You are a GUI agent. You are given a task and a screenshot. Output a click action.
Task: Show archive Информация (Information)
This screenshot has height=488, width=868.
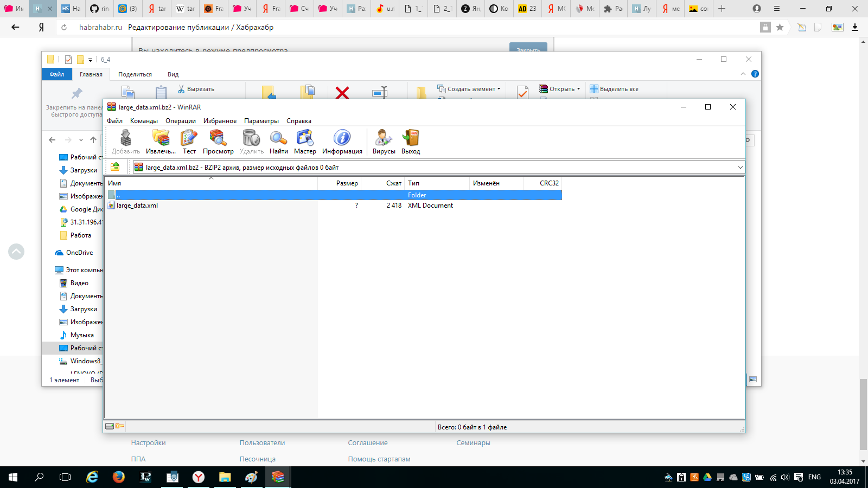pyautogui.click(x=342, y=142)
